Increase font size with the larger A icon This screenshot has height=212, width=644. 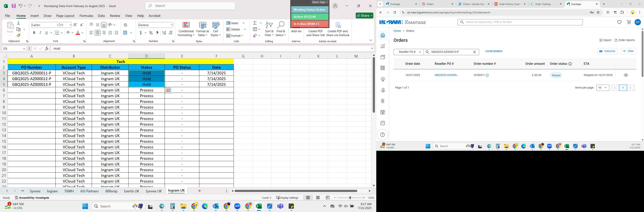(x=75, y=25)
